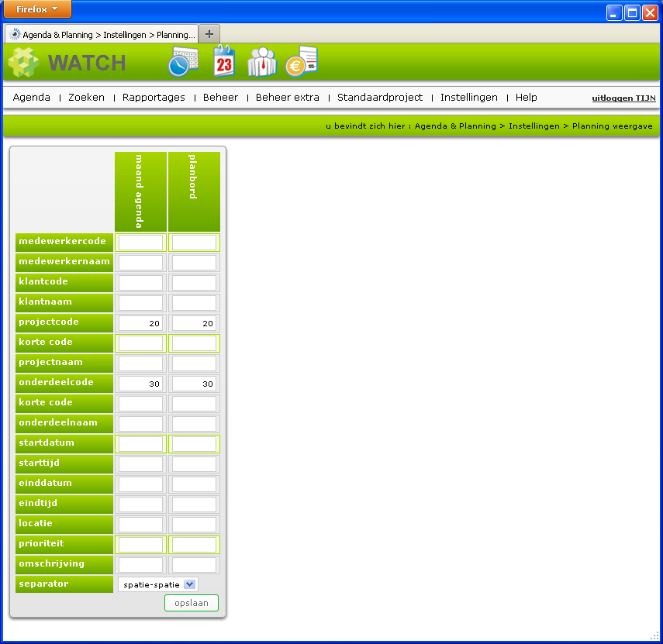Open the calendar 23 agenda icon

click(224, 61)
